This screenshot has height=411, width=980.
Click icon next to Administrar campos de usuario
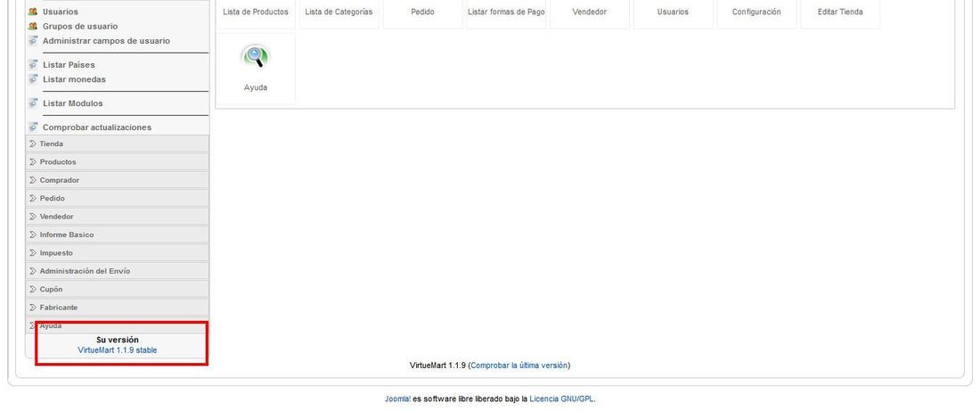[33, 41]
